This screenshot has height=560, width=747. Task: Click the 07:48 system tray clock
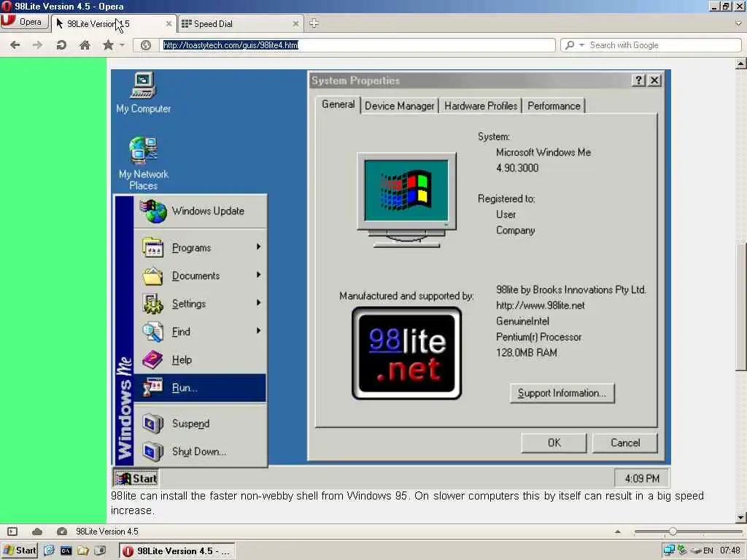point(729,551)
